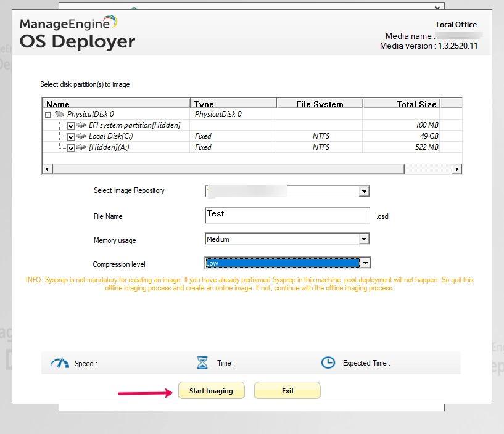Click the Local Office label

point(456,25)
